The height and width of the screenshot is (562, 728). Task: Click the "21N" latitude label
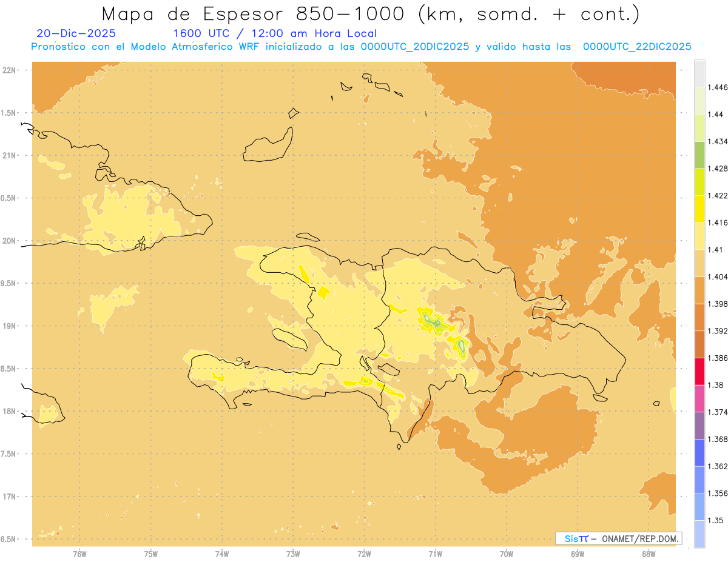pos(10,156)
